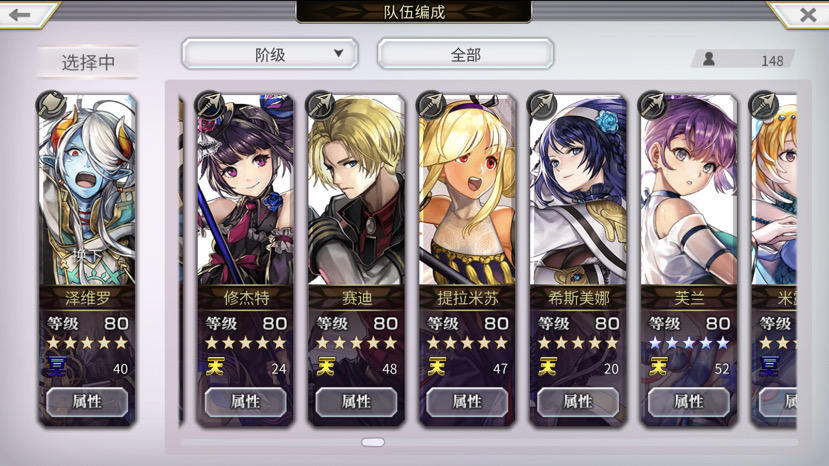Click the weapon icon on 提拉米苏 card
Viewport: 829px width, 466px height.
click(431, 104)
